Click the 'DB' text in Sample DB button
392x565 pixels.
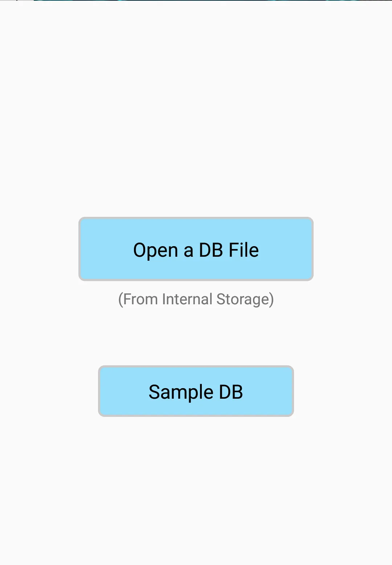click(231, 392)
